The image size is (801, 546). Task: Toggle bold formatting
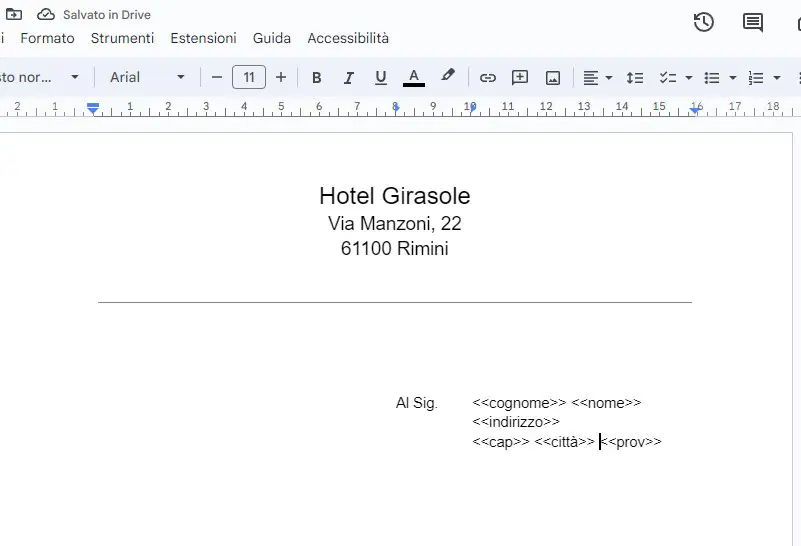coord(316,78)
